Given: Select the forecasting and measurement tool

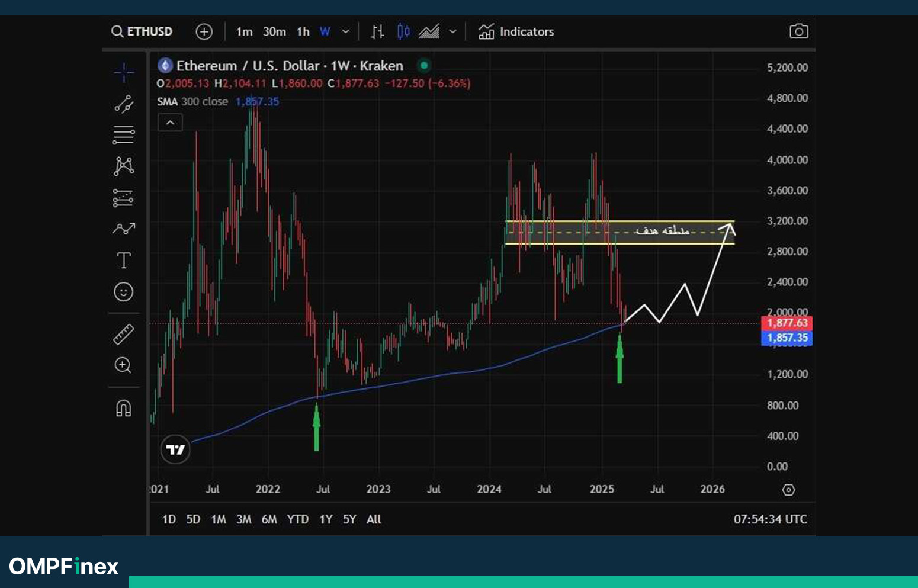Looking at the screenshot, I should (x=123, y=198).
